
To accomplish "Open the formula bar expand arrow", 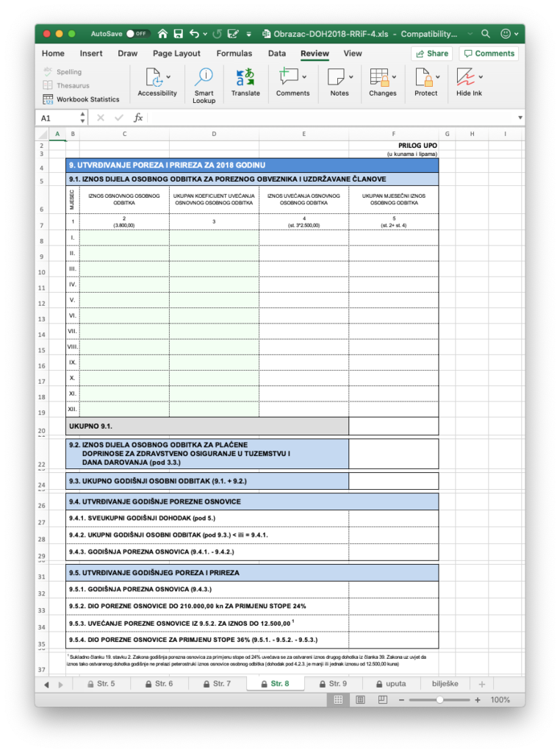I will click(x=520, y=118).
